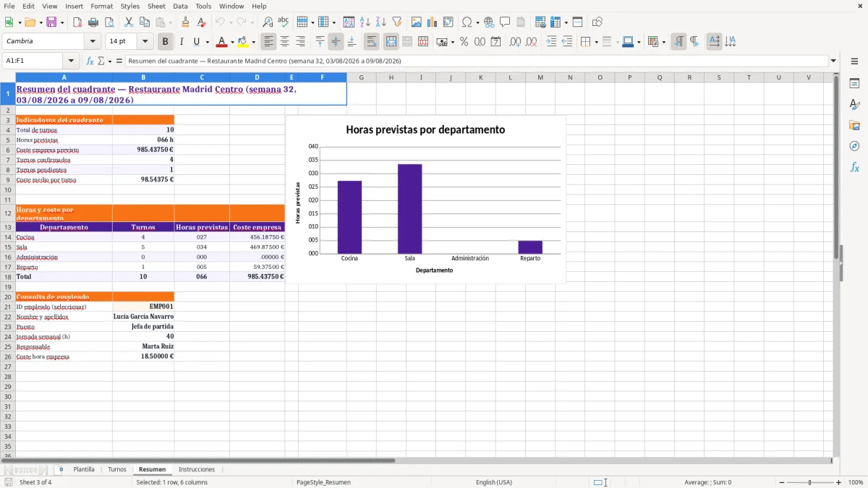Expand the Name Box dropdown

[71, 61]
